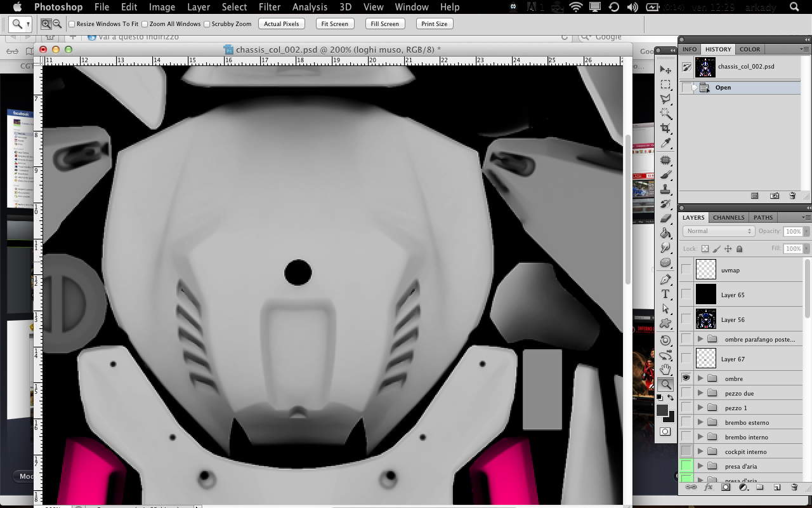Enable the Scrubby Zoom checkbox
Image resolution: width=812 pixels, height=508 pixels.
click(x=207, y=24)
